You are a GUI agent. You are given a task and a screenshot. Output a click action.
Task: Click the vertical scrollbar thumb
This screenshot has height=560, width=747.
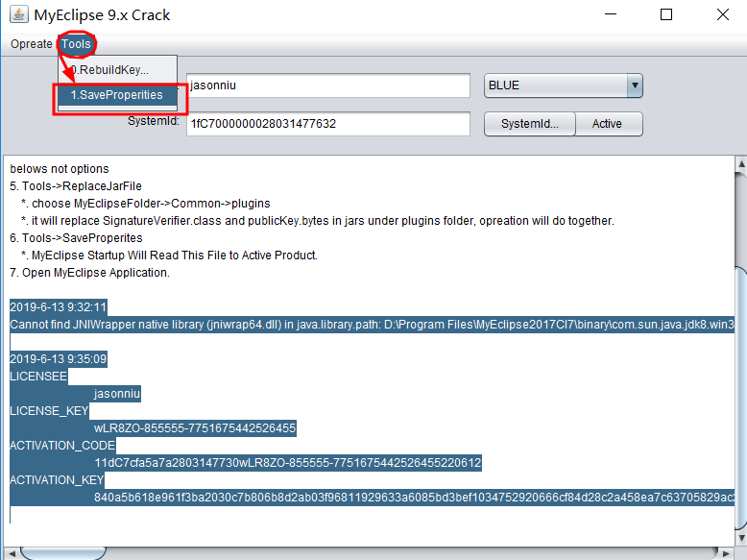pos(741,398)
